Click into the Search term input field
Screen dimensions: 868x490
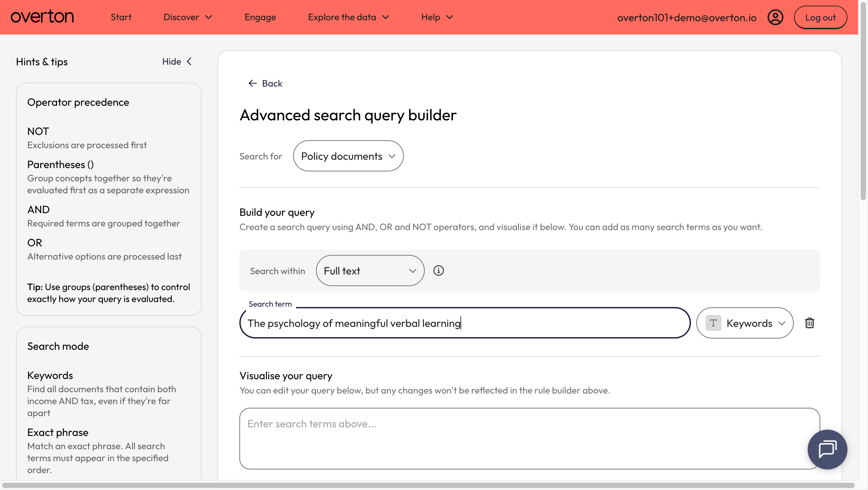tap(465, 323)
